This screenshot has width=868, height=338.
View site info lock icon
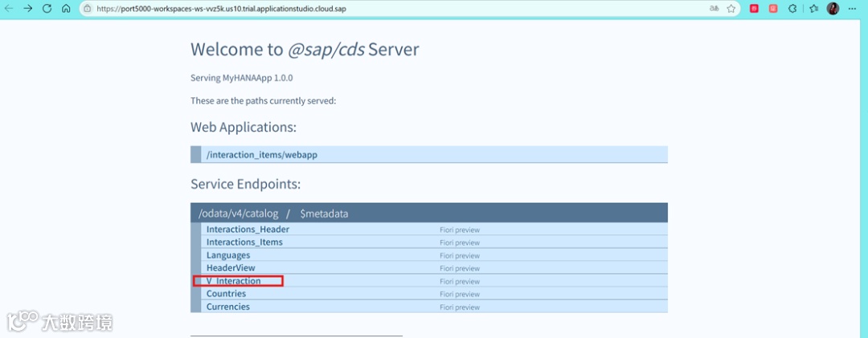88,9
